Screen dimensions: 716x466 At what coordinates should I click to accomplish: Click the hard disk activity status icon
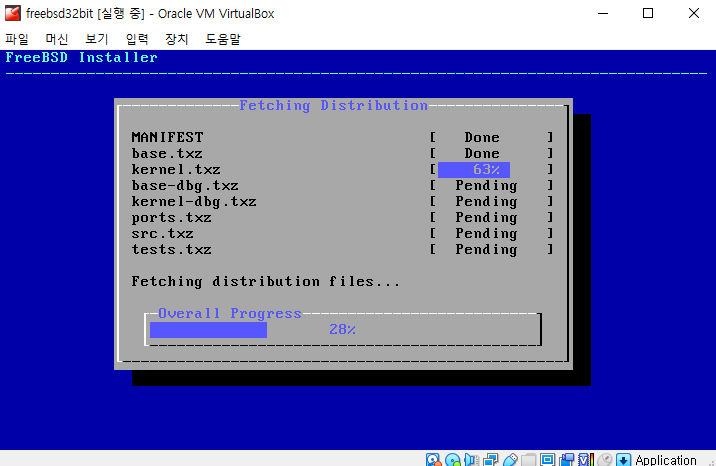(x=433, y=460)
